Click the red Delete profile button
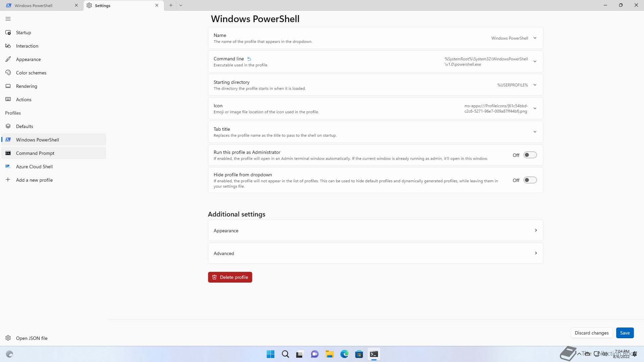Screen dimensions: 644x362 click(x=230, y=277)
